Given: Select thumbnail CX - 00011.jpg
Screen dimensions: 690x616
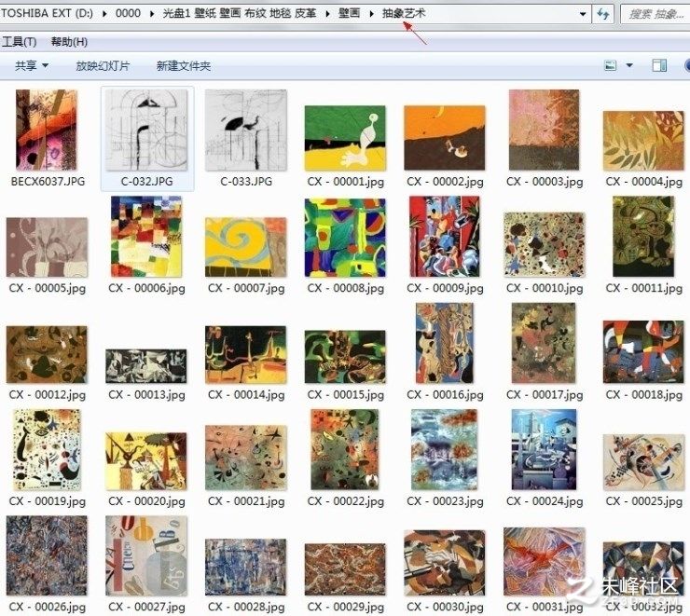Looking at the screenshot, I should 643,237.
